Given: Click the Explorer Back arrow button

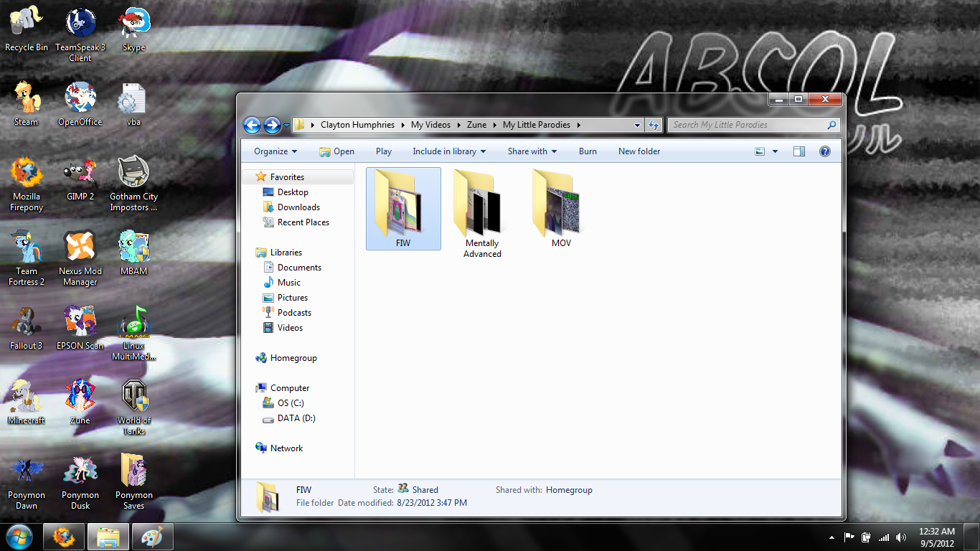Looking at the screenshot, I should (x=252, y=126).
